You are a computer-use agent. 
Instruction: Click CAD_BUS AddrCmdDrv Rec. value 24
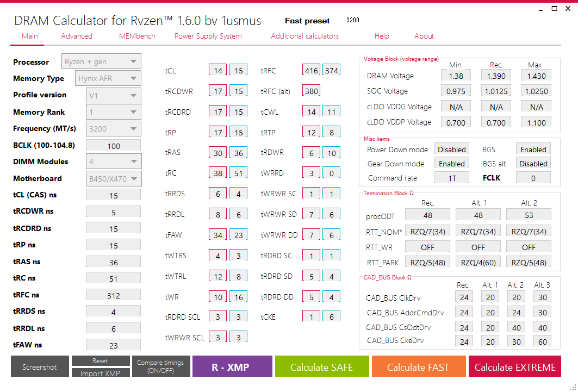tap(464, 312)
